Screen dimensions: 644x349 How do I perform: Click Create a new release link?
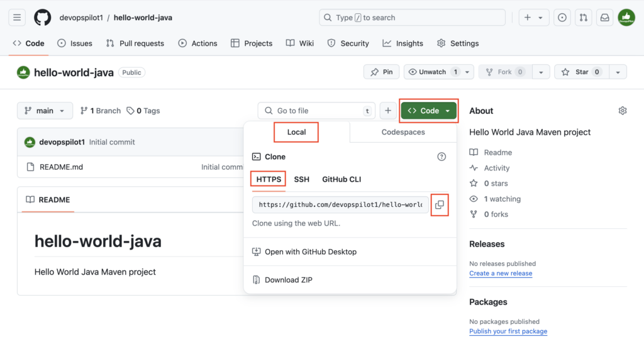tap(501, 273)
